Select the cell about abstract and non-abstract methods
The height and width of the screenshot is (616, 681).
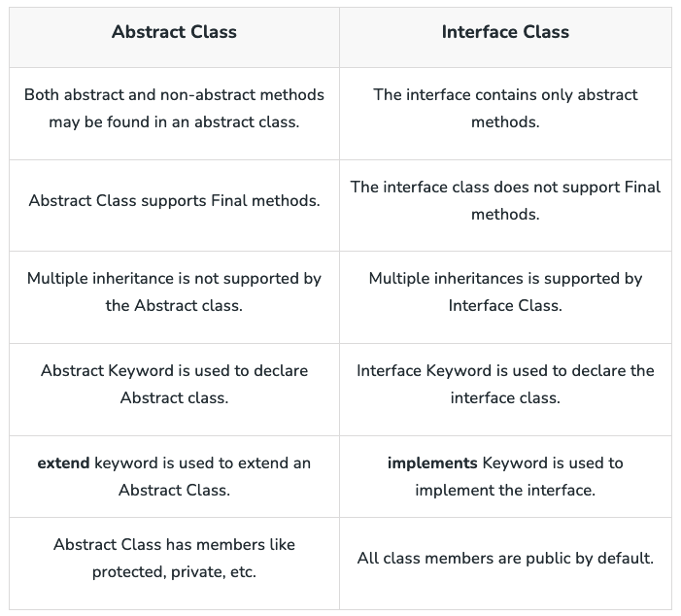pos(174,109)
